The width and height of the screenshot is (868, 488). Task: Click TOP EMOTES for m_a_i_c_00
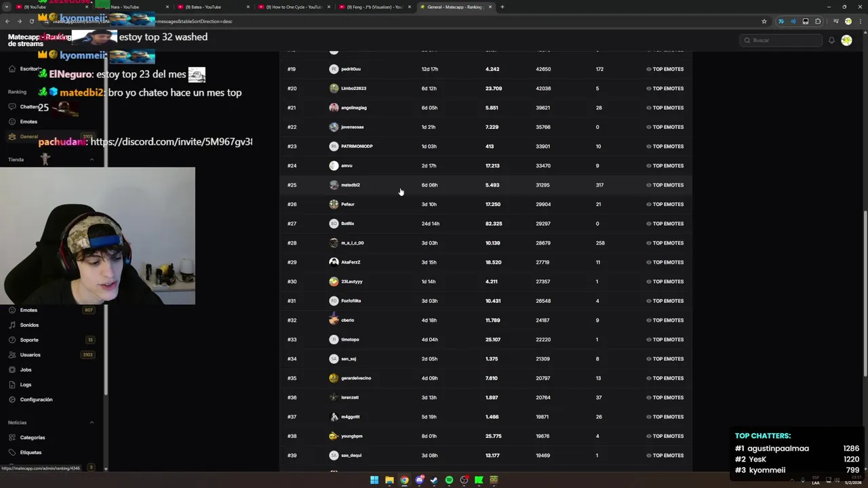(665, 243)
